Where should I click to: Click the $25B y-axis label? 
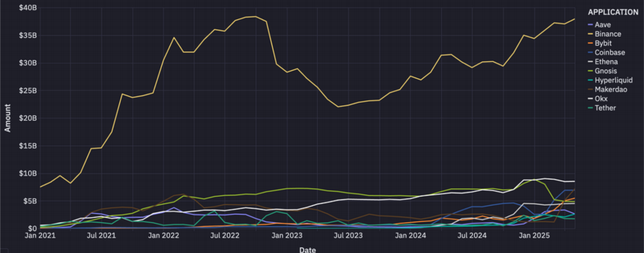(28, 91)
